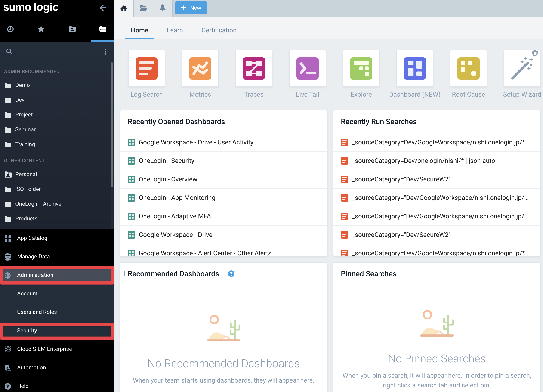This screenshot has width=543, height=392.
Task: Launch the Metrics tile
Action: pos(200,68)
